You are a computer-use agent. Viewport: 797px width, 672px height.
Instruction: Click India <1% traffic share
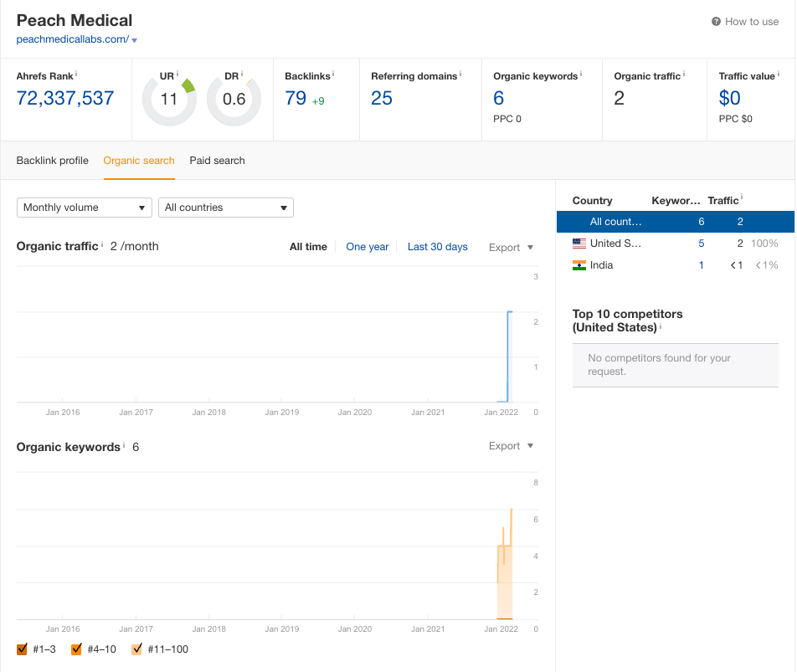(767, 265)
